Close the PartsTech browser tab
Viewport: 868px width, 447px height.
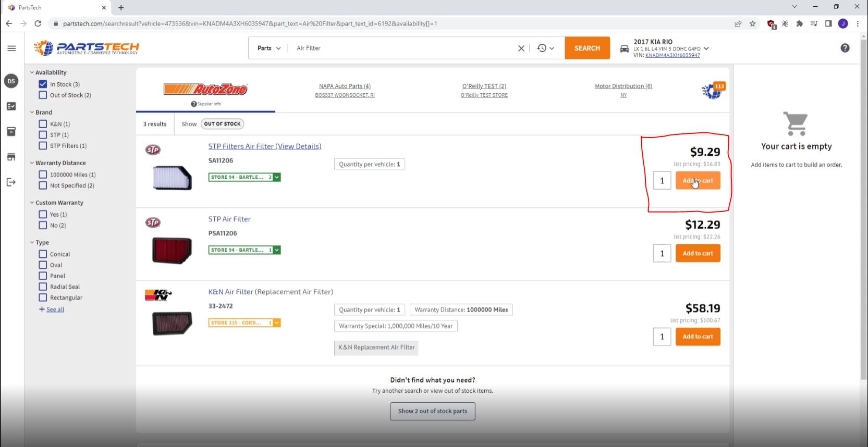[104, 8]
